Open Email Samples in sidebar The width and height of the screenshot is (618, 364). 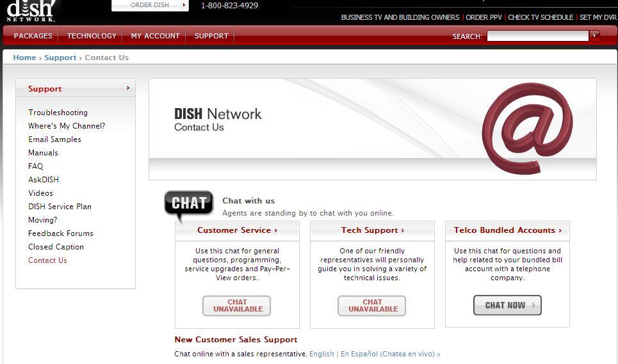54,139
